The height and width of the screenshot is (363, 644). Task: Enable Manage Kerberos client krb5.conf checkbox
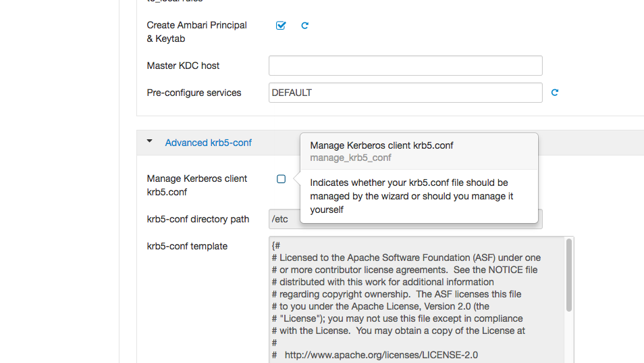pyautogui.click(x=281, y=179)
